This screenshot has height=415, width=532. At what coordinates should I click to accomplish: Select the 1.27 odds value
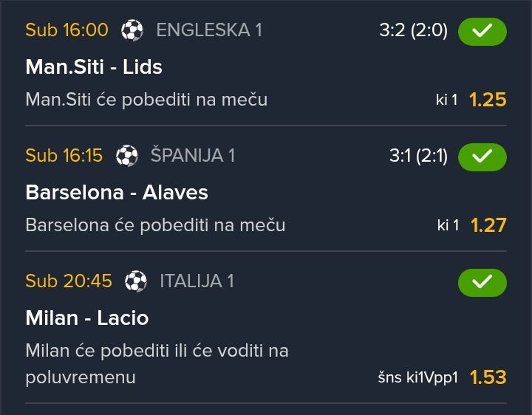coord(488,225)
